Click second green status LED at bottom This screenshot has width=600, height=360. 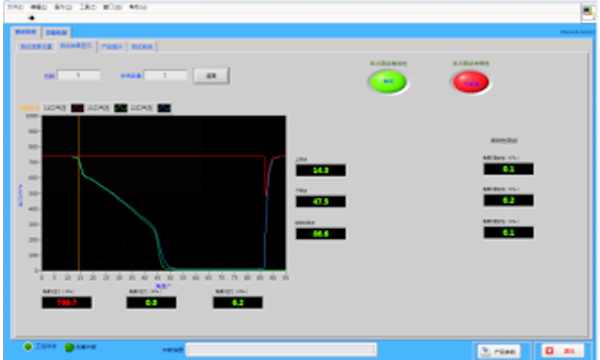pos(69,347)
